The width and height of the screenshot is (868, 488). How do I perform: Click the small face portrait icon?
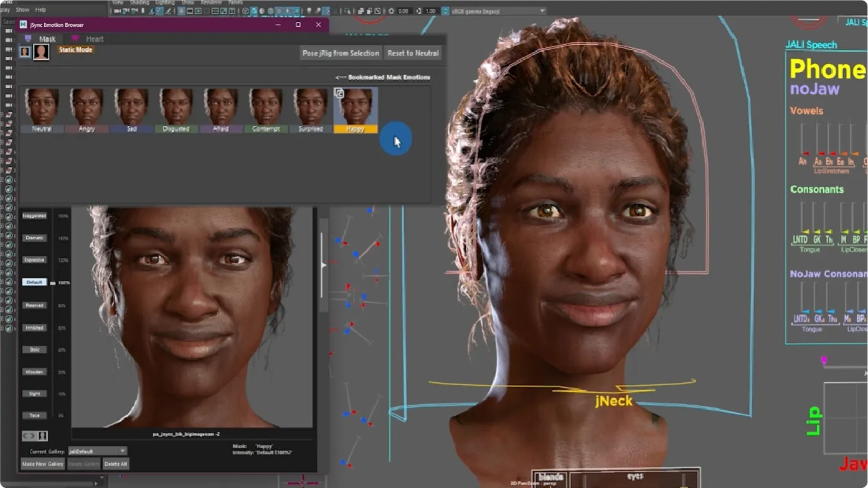tap(25, 52)
